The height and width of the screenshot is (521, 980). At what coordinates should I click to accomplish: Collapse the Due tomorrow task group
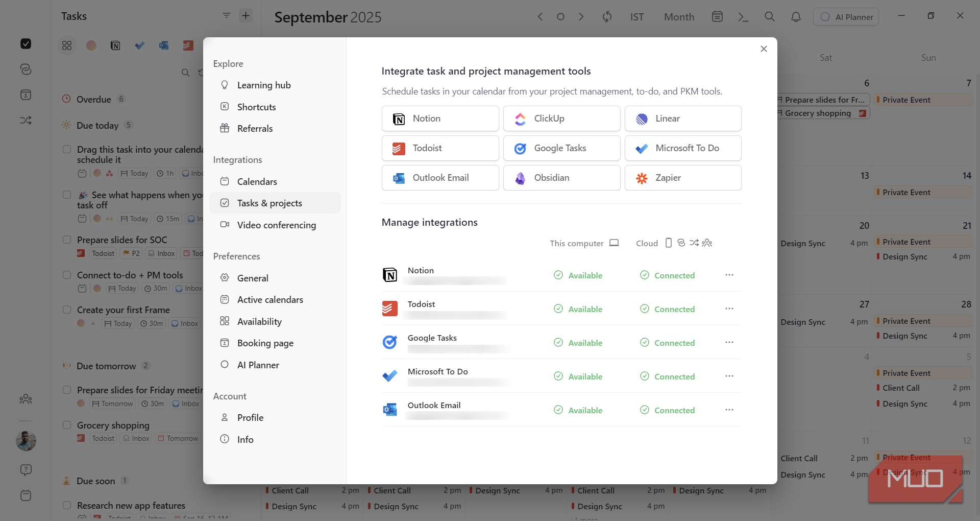click(x=106, y=366)
